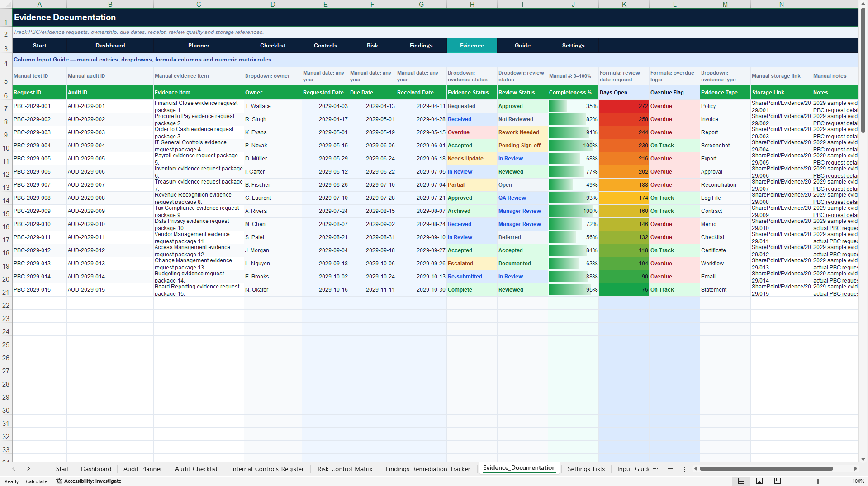
Task: Switch to Normal view icon
Action: coord(741,481)
